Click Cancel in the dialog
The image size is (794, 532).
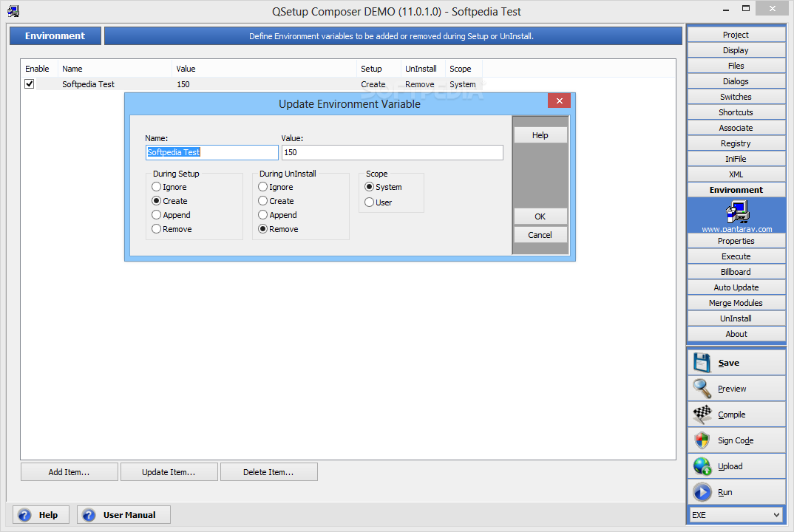pyautogui.click(x=540, y=235)
